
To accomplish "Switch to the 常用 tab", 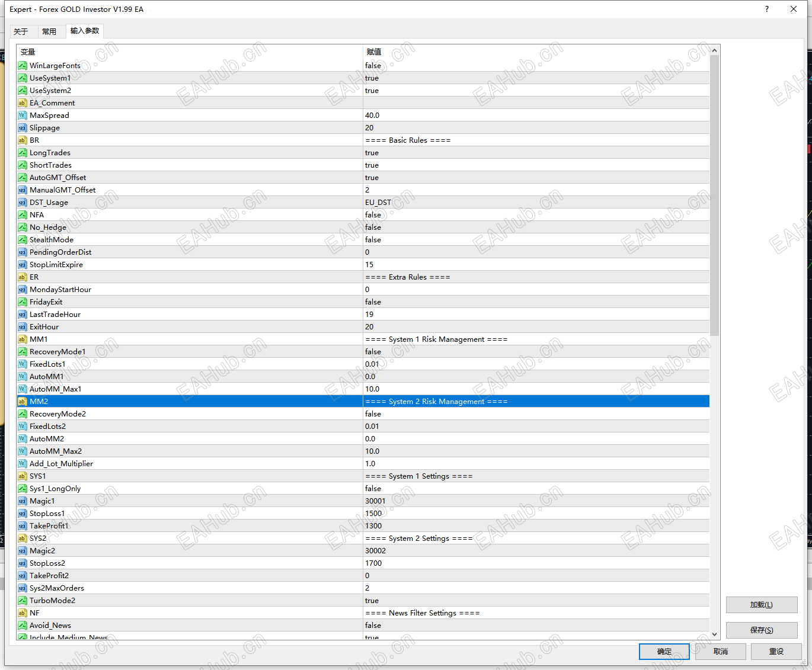I will [50, 31].
